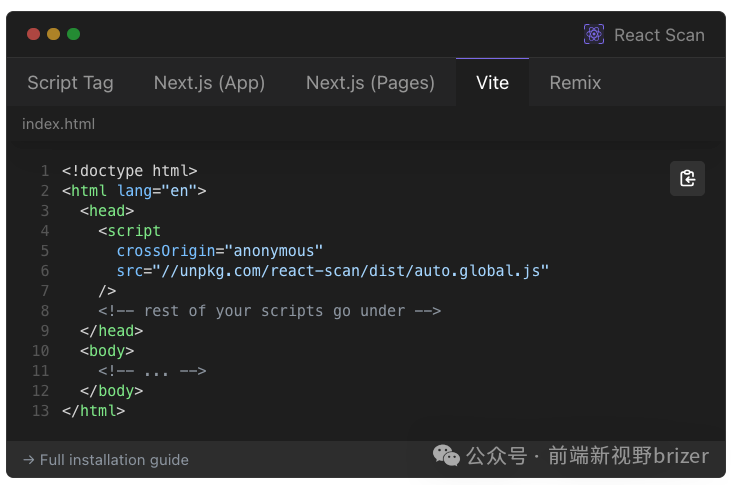Click the crossOrigin attribute in the code

[x=166, y=251]
